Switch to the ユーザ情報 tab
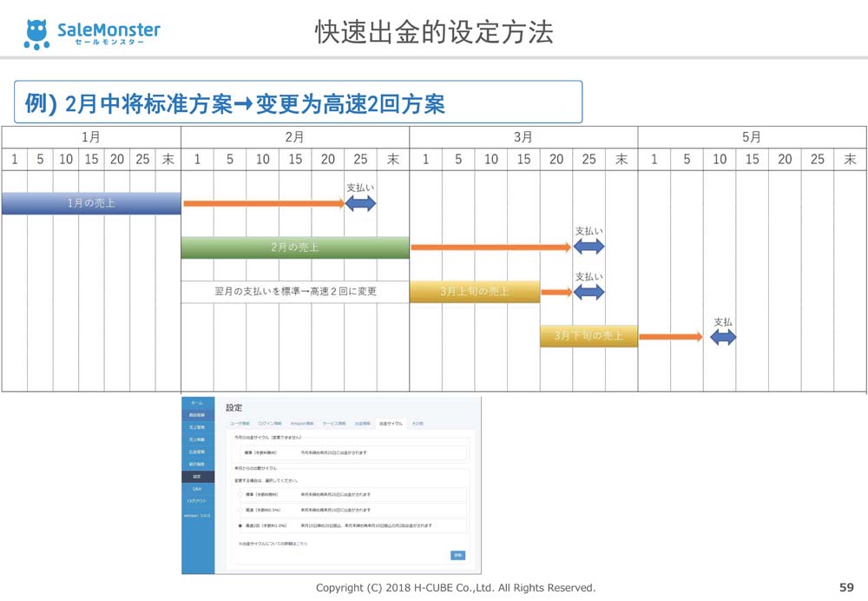This screenshot has width=868, height=601. point(240,423)
